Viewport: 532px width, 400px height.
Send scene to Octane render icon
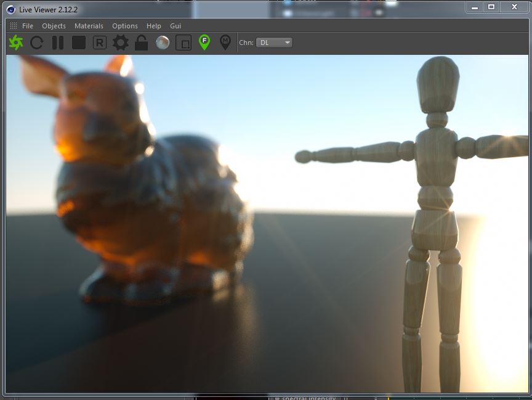[16, 43]
